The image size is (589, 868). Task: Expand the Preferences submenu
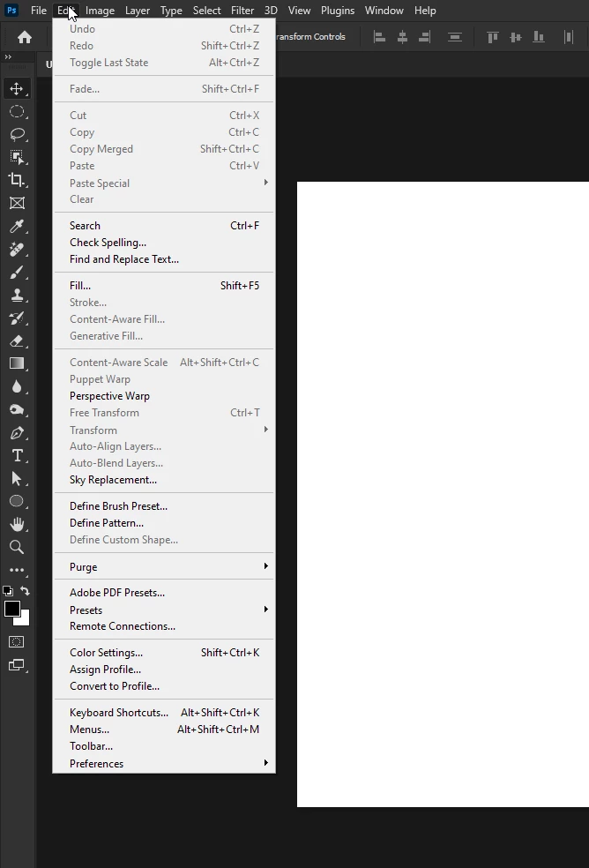click(164, 763)
